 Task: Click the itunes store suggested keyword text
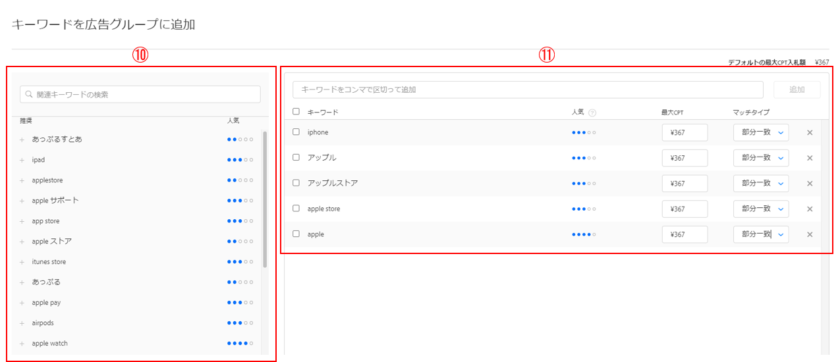[49, 262]
